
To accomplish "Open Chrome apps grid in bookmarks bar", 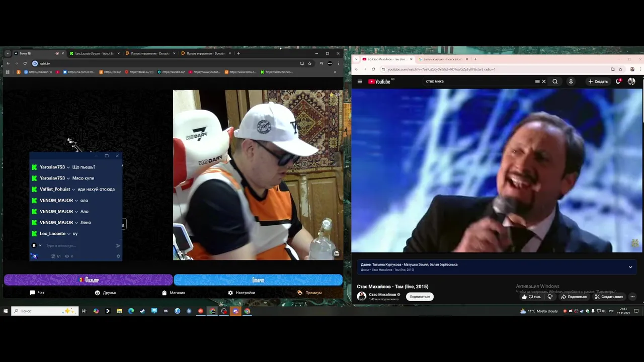I will 8,72.
